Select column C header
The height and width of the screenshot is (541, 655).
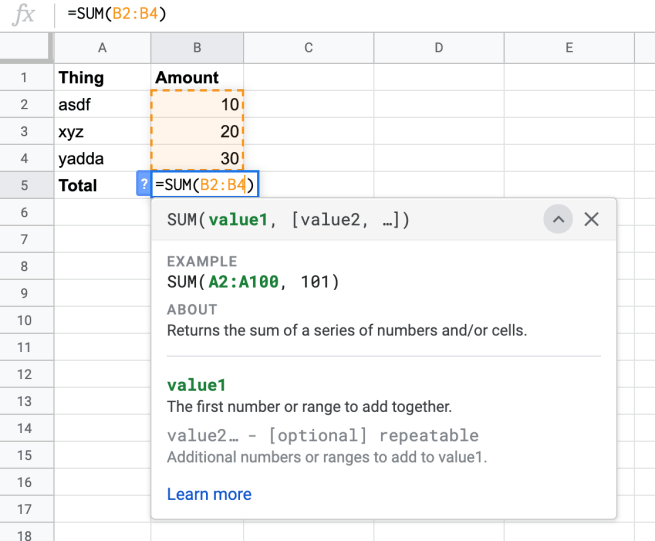308,48
